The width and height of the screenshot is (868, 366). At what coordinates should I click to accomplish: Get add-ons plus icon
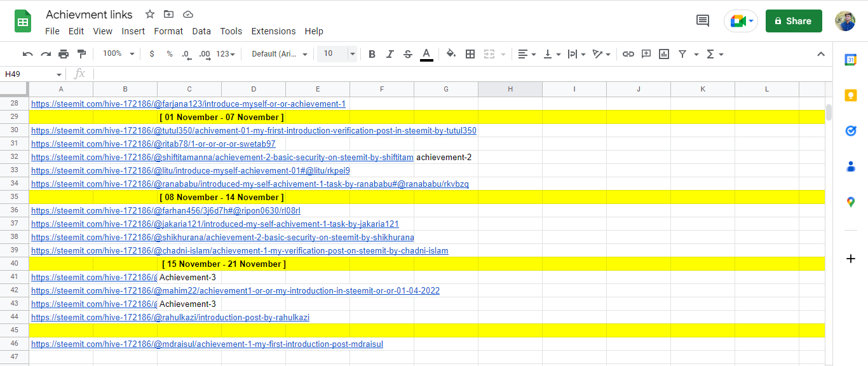click(x=850, y=259)
